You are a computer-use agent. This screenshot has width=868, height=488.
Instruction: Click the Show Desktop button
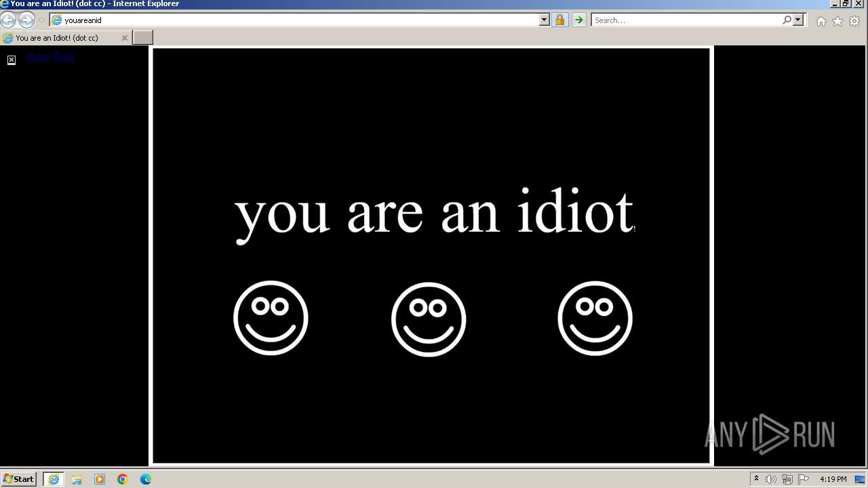(860, 479)
